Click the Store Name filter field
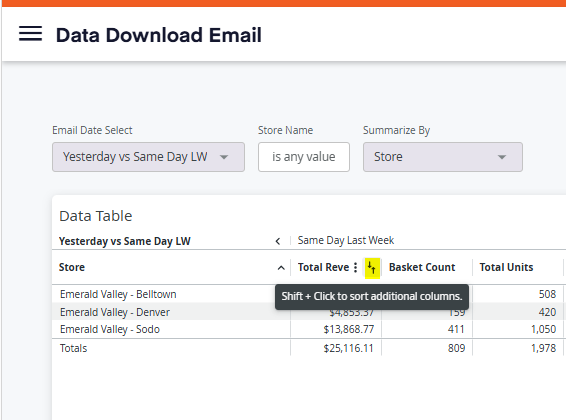 (x=304, y=157)
